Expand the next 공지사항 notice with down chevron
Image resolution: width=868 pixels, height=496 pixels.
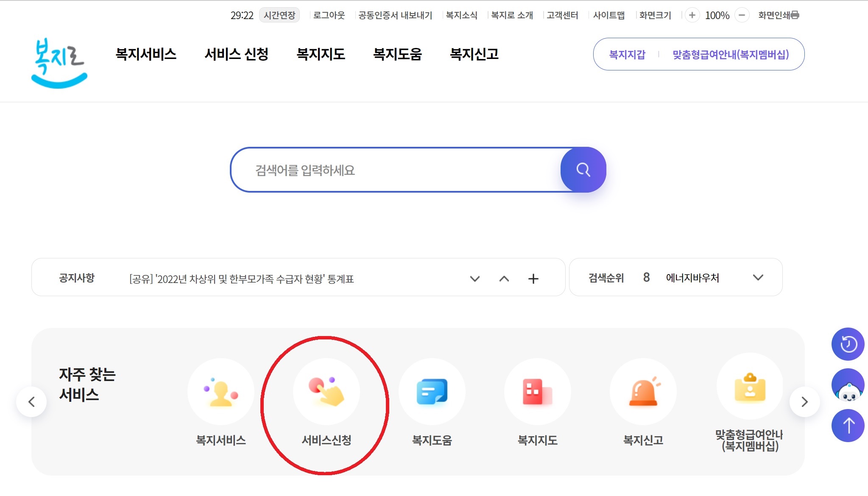click(x=474, y=278)
